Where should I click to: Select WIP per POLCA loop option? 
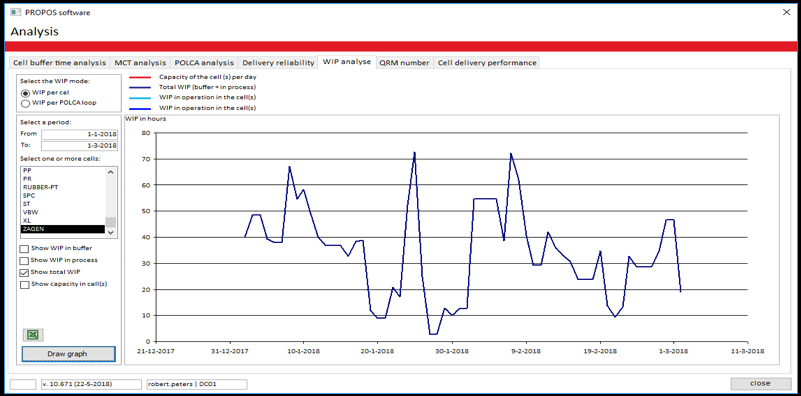pos(25,103)
